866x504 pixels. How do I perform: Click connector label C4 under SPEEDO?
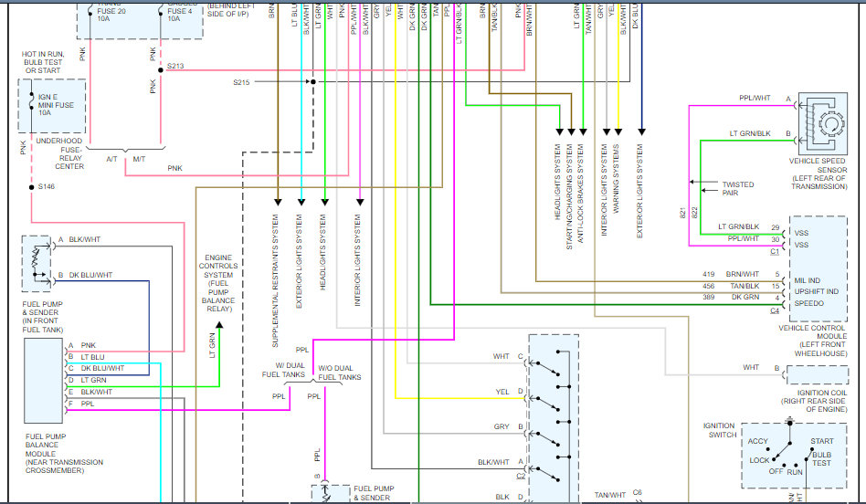pos(775,310)
